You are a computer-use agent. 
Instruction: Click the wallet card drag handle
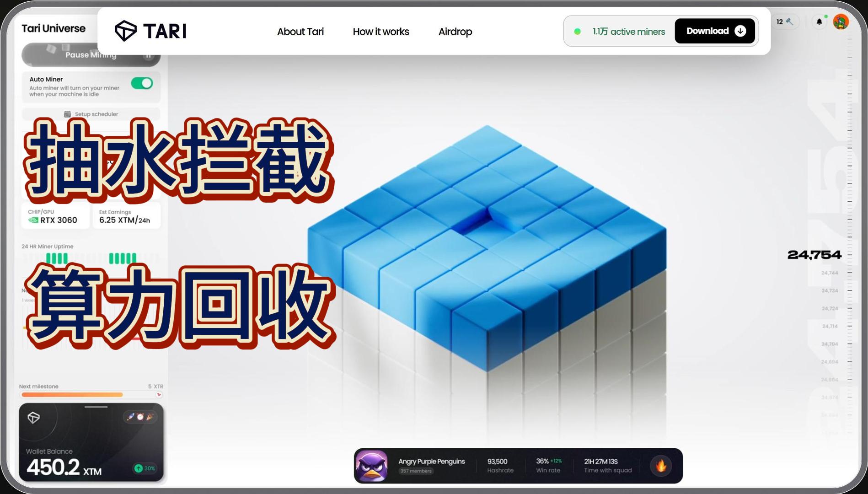96,407
